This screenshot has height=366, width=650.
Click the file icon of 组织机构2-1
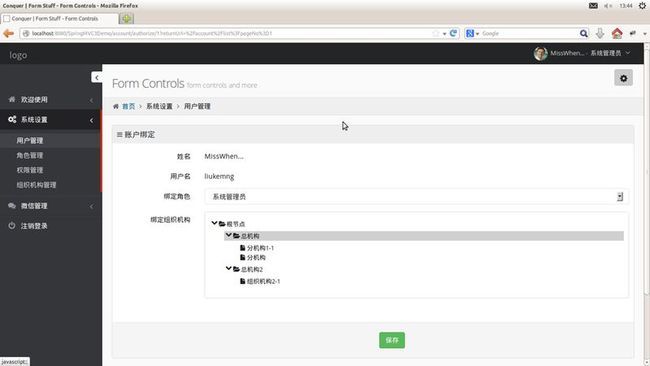[243, 281]
